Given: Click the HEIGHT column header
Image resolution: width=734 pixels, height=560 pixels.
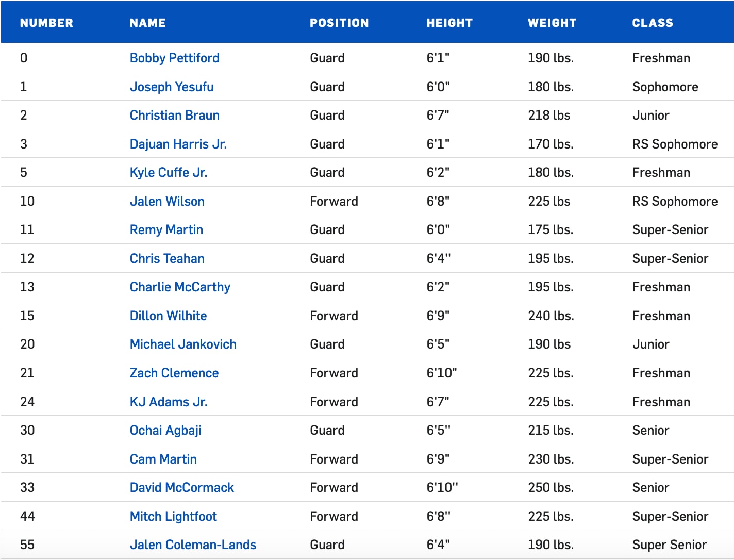Looking at the screenshot, I should [449, 23].
